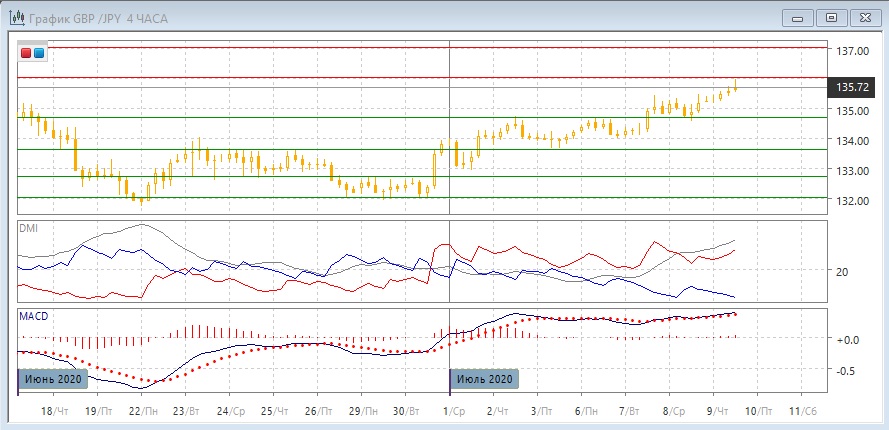Click the blue square icon on chart
889x430 pixels.
click(x=39, y=52)
